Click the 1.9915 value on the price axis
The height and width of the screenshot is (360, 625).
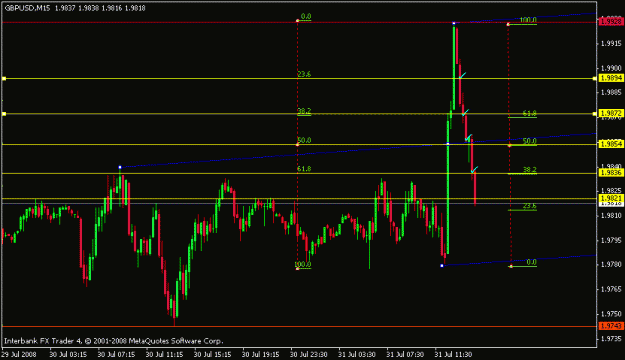(611, 43)
